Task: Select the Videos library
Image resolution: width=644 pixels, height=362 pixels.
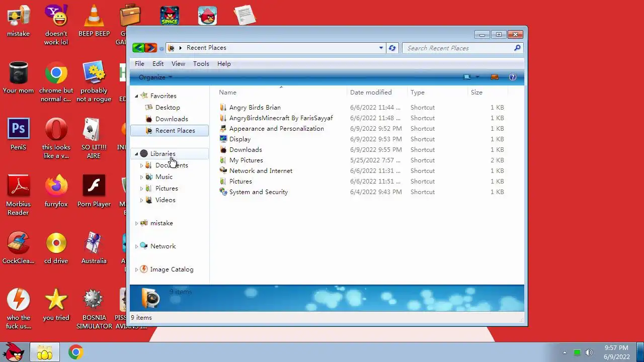Action: pos(166,200)
